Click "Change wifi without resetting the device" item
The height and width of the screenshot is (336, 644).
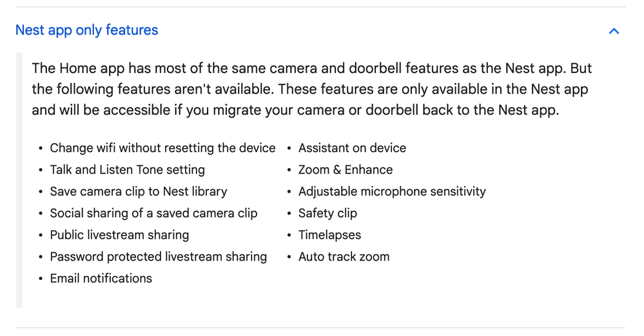point(162,148)
